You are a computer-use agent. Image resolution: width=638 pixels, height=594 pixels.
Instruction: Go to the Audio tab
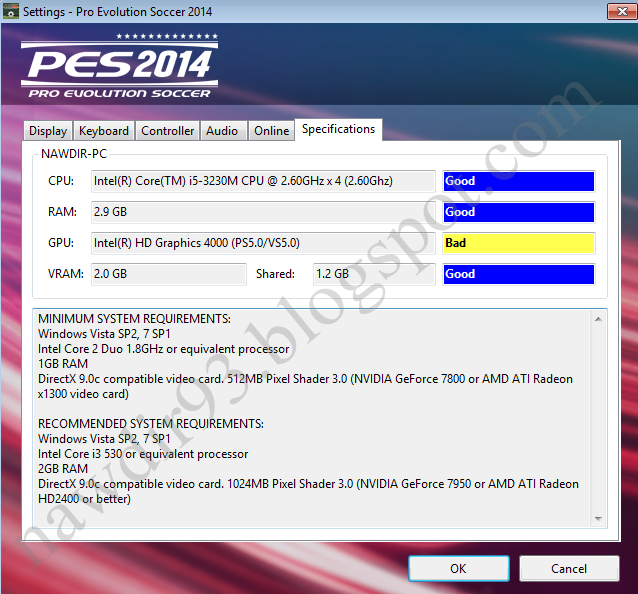222,131
